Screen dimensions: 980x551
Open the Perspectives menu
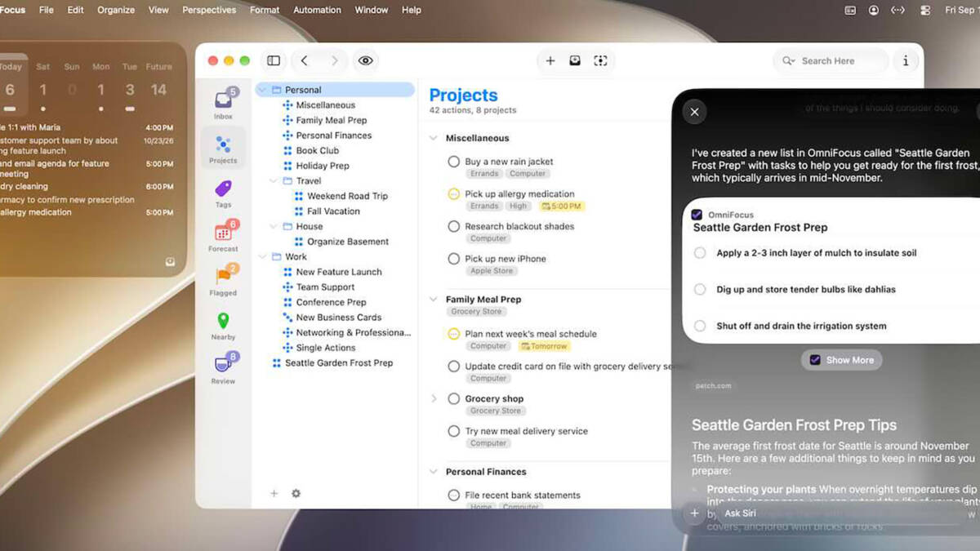(209, 10)
